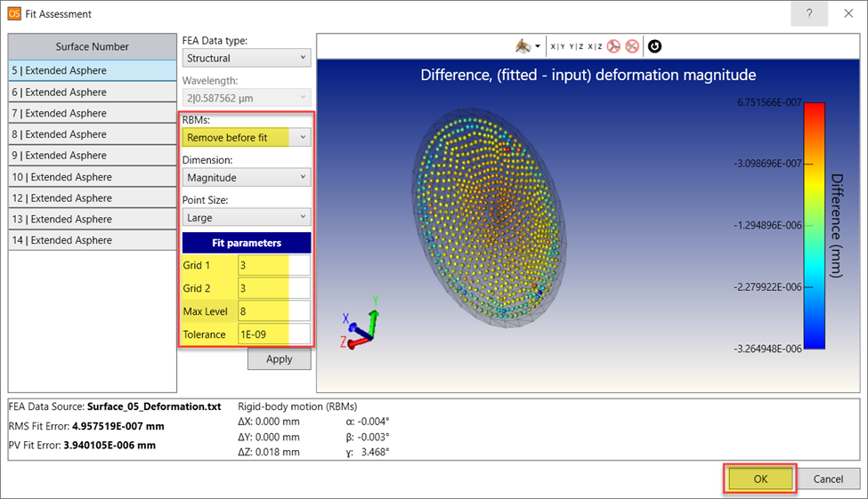Image resolution: width=868 pixels, height=499 pixels.
Task: Switch to the X|Z plane view
Action: click(595, 46)
